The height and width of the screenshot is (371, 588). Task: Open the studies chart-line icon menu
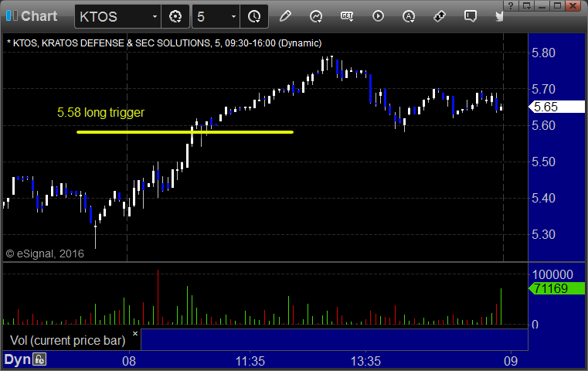click(316, 16)
